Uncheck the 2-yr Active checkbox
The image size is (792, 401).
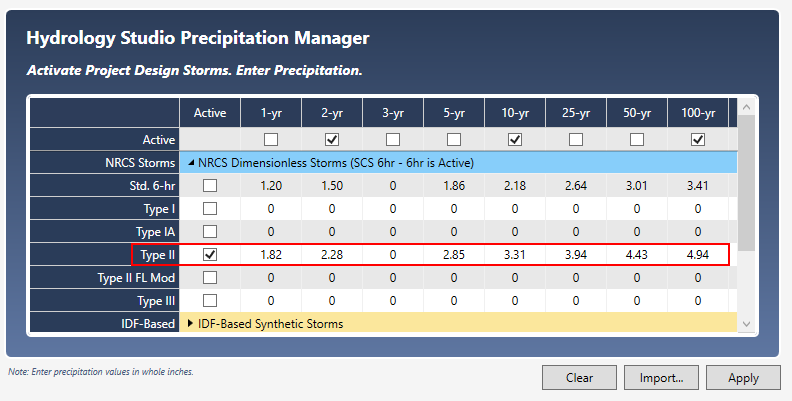pos(332,139)
